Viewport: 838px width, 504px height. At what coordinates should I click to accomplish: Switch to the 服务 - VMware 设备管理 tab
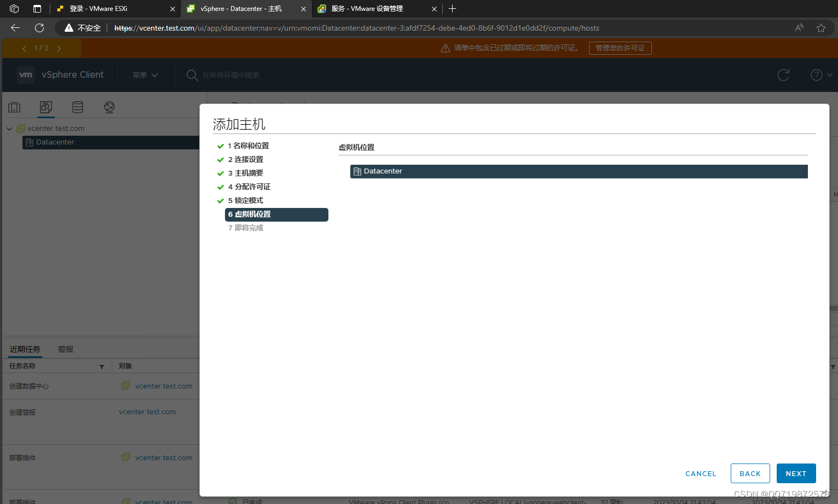coord(377,9)
